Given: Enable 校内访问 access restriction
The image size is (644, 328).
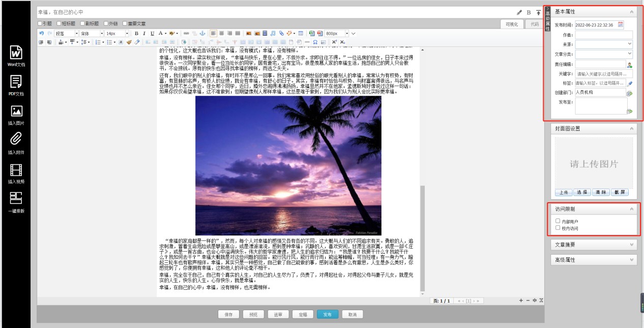Looking at the screenshot, I should [558, 228].
